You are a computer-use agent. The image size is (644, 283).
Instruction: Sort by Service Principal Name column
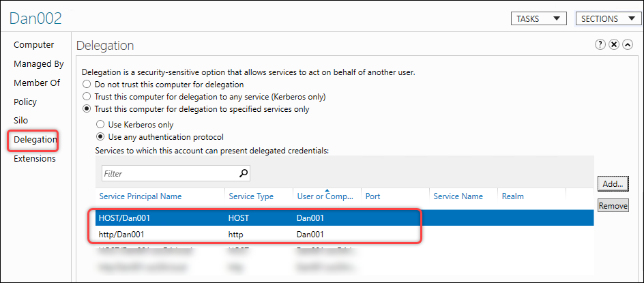point(140,196)
